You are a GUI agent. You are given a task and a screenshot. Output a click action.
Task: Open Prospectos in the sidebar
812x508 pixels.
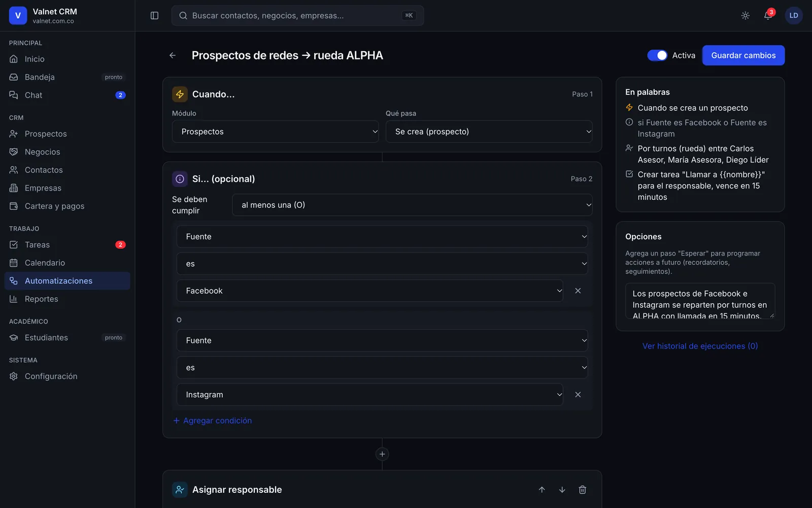tap(67, 134)
